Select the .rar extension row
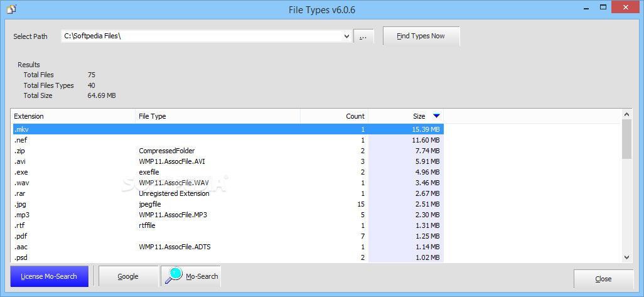644x297 pixels. click(x=228, y=193)
